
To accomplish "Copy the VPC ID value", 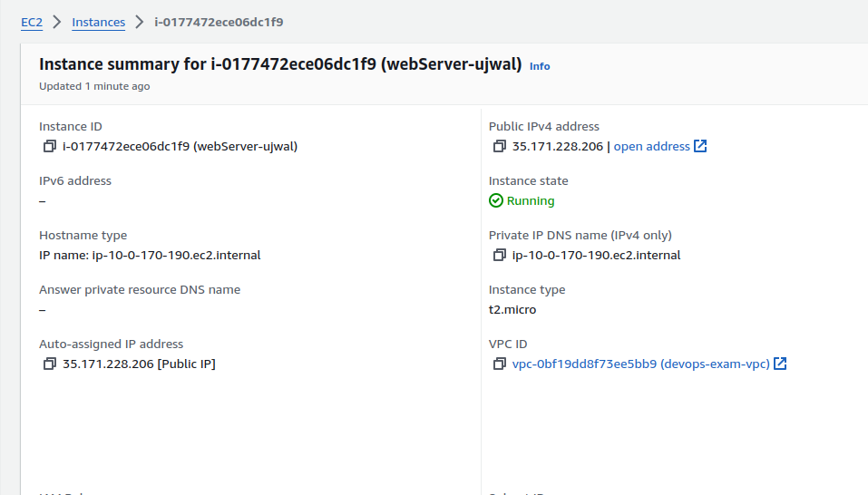I will point(499,364).
